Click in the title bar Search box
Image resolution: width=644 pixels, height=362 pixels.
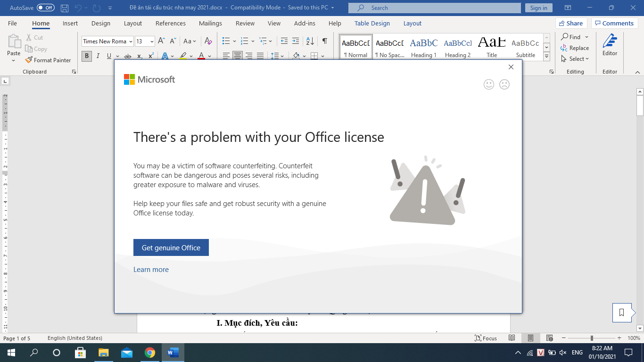(x=435, y=8)
